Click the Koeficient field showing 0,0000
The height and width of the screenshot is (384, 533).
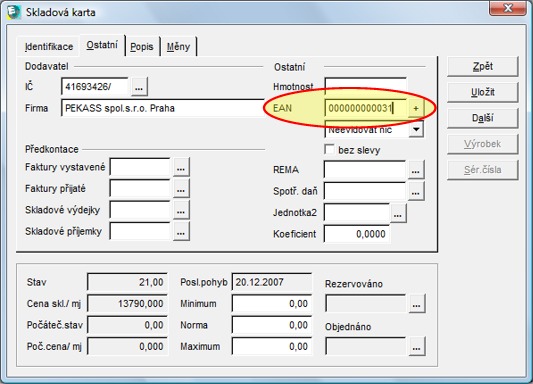(357, 234)
